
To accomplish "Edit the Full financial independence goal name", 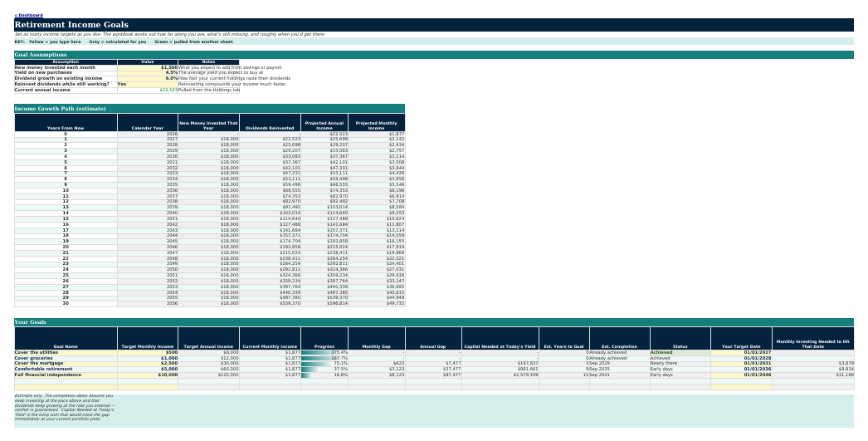I will click(66, 375).
